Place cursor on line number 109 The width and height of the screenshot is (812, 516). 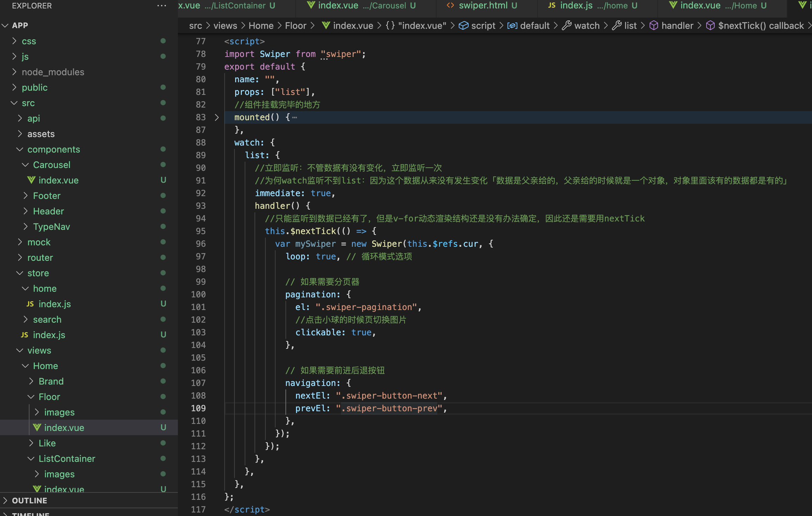(198, 408)
